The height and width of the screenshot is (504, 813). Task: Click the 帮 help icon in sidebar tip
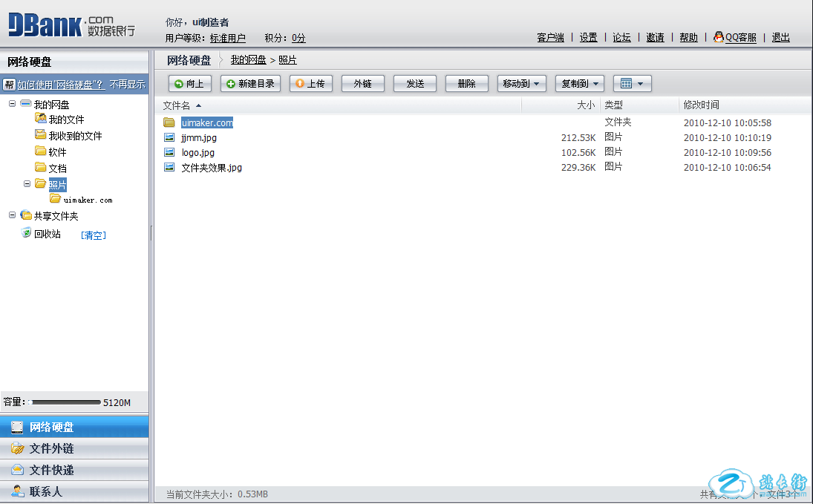10,85
